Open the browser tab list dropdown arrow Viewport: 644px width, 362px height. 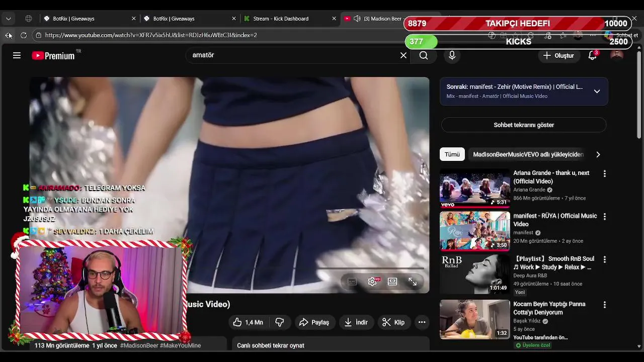point(9,19)
